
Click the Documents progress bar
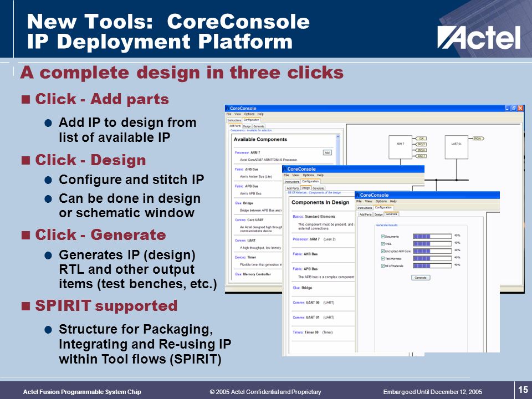(432, 237)
